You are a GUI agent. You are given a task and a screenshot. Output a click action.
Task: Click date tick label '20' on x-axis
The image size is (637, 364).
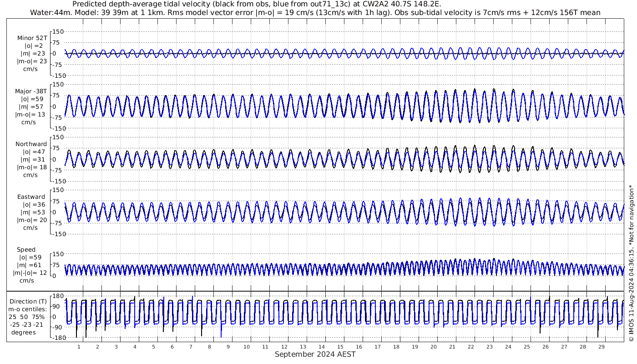click(433, 347)
